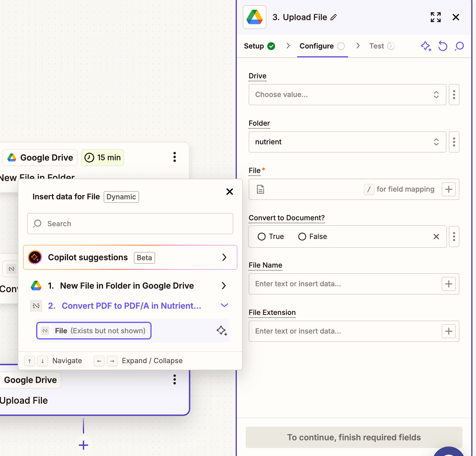Open the Drive field three-dot options

click(454, 95)
